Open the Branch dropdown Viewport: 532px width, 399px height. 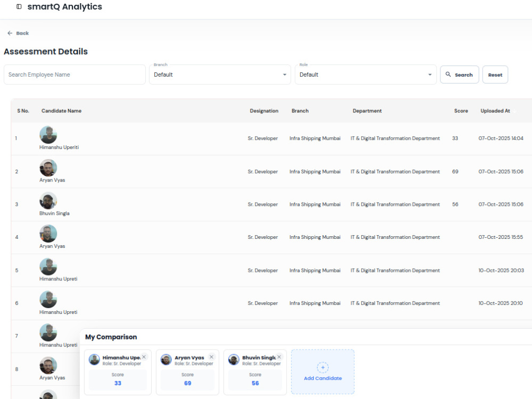tap(220, 74)
